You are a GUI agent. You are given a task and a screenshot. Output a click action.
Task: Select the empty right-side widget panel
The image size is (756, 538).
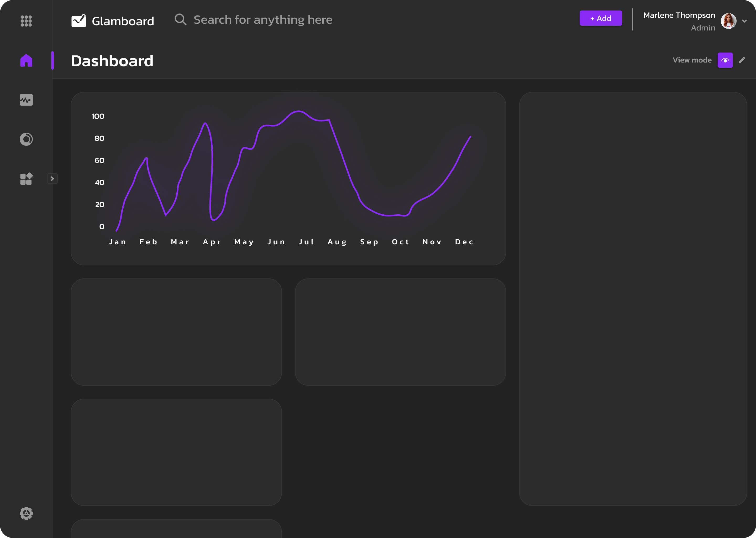pyautogui.click(x=633, y=298)
